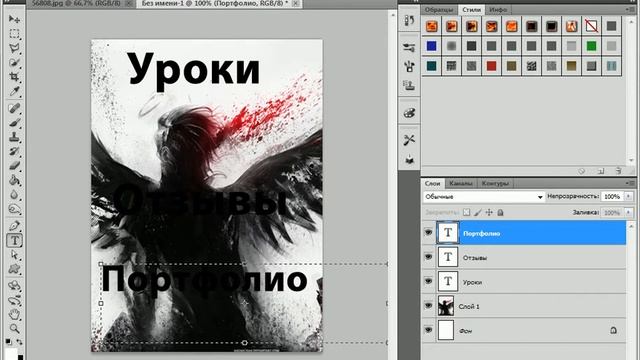This screenshot has height=360, width=640.
Task: Open the History panel dock icon
Action: (x=409, y=20)
